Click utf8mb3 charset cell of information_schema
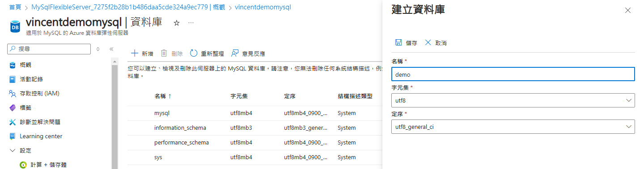This screenshot has height=169, width=644. 241,128
